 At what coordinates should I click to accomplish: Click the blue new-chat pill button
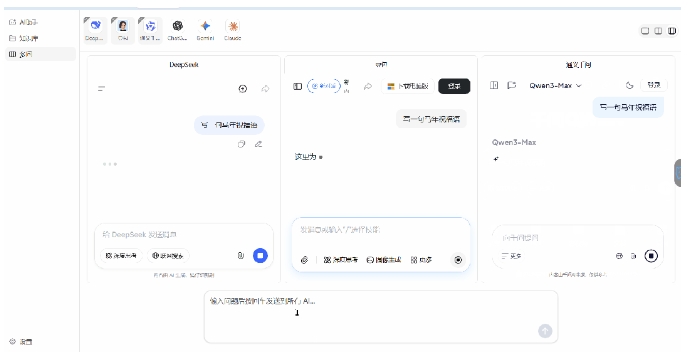pos(324,86)
